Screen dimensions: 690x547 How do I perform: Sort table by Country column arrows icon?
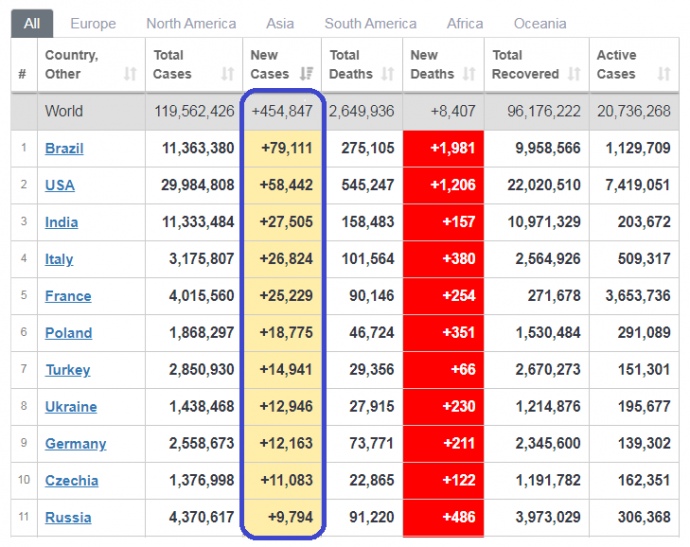pos(130,74)
